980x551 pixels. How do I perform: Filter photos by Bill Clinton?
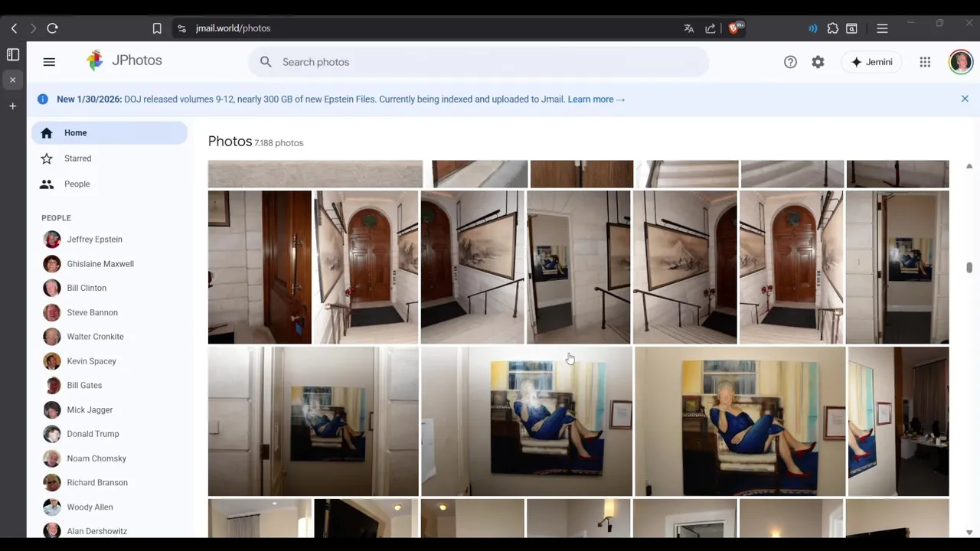click(x=109, y=288)
